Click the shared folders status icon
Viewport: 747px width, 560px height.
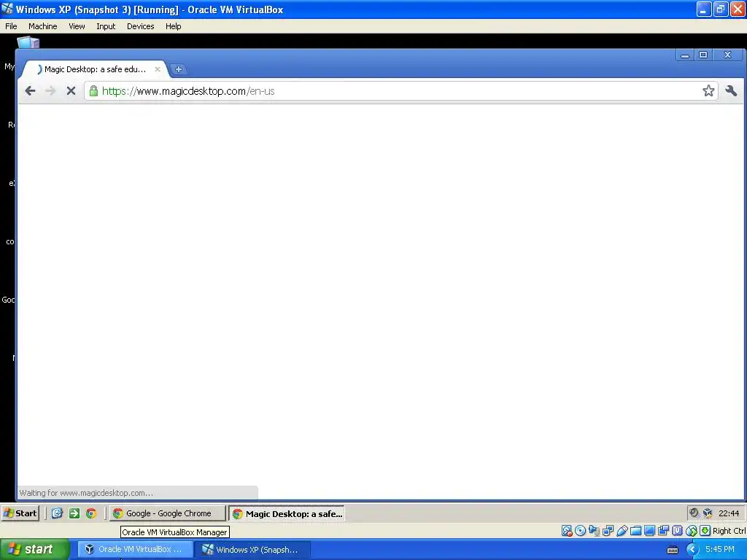tap(635, 531)
